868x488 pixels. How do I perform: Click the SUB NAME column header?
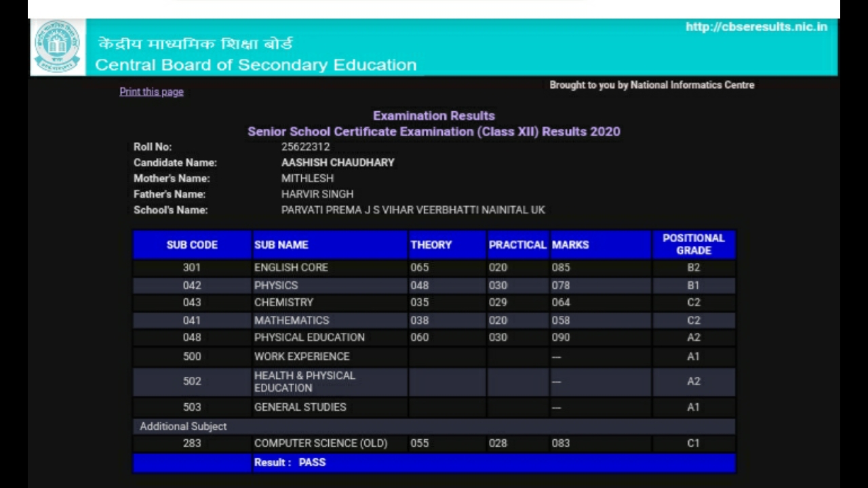(x=281, y=245)
